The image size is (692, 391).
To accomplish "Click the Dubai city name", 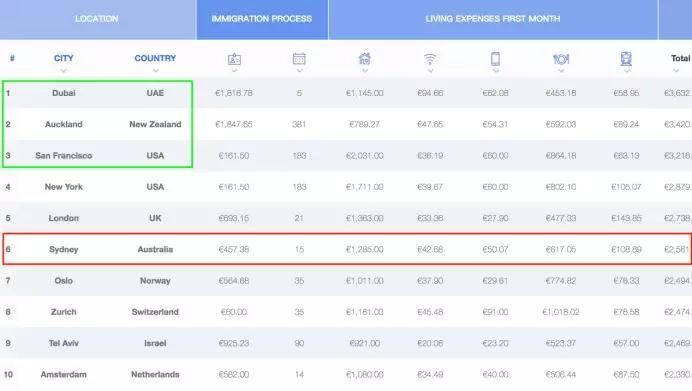I will (64, 93).
